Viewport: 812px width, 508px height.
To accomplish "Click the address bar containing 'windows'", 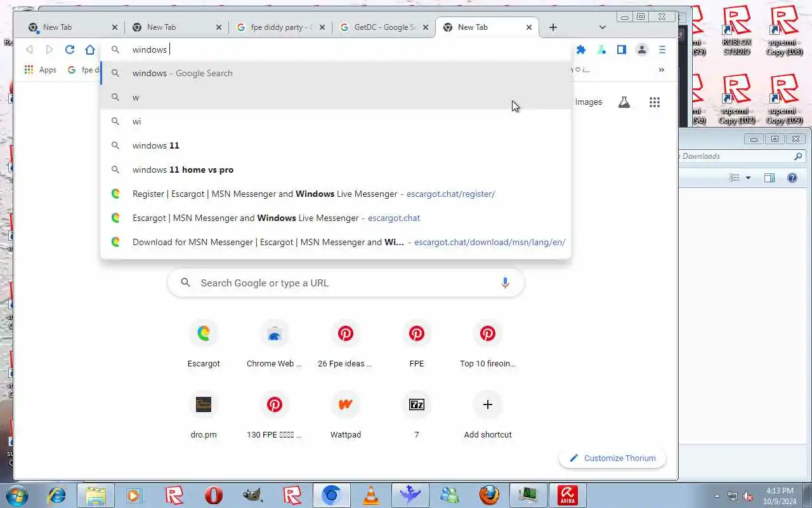I will pos(336,50).
